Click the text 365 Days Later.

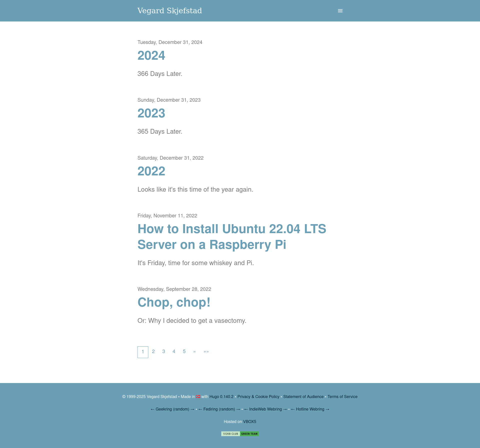(x=160, y=131)
